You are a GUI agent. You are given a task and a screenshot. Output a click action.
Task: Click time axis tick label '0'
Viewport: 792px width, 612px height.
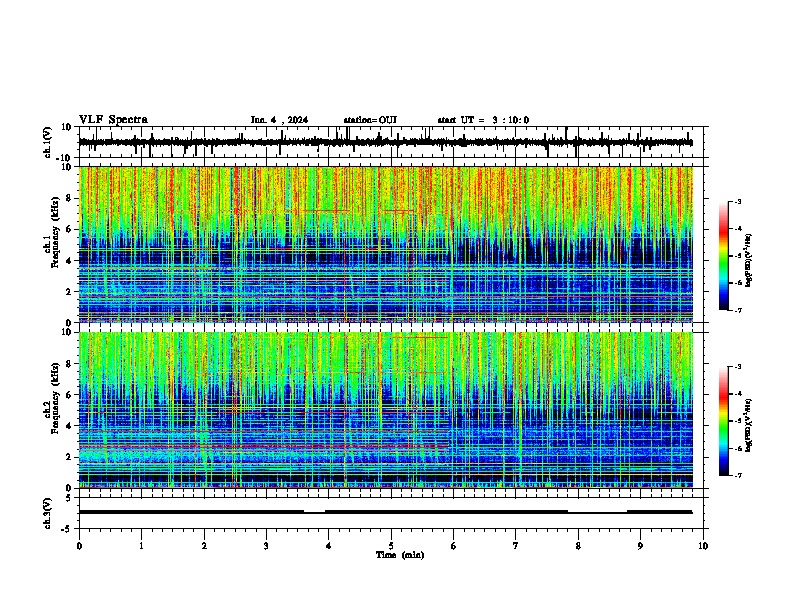(79, 546)
